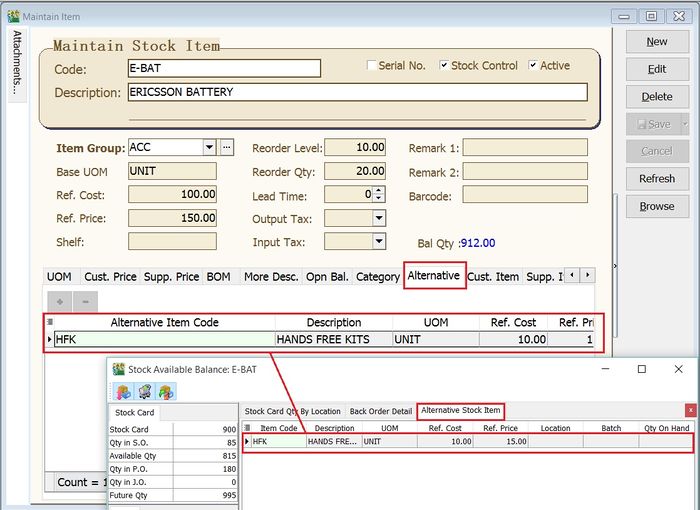Click the third Stock Available Balance toolbar icon

tap(166, 391)
